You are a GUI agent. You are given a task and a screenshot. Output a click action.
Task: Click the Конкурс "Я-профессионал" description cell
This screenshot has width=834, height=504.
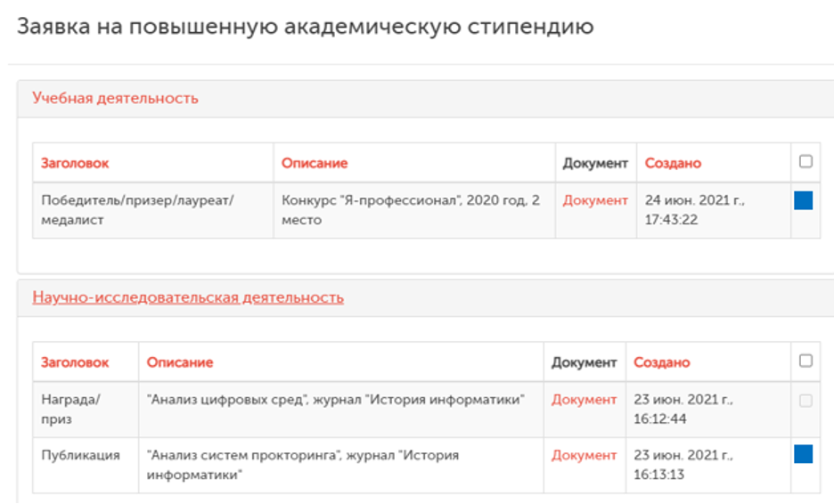pyautogui.click(x=411, y=209)
